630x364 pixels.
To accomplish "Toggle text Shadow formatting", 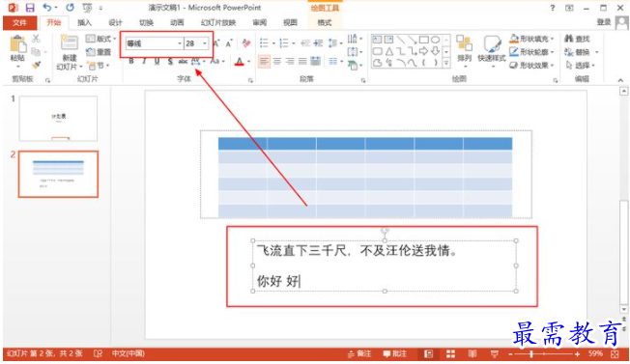I will [x=170, y=61].
